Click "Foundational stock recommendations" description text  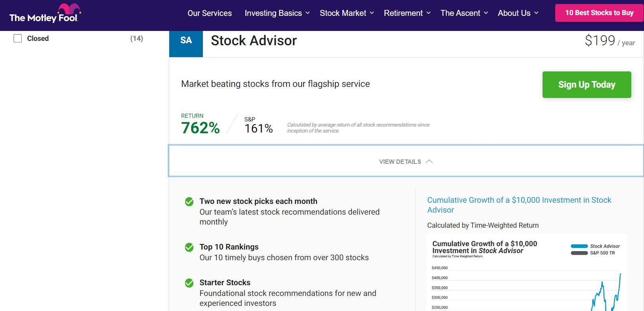288,298
